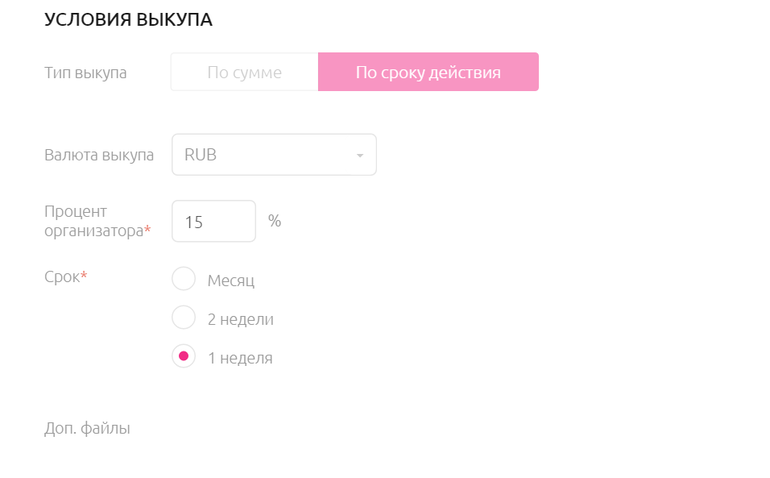Click the "Процент организатора" field label
770x478 pixels.
point(94,221)
